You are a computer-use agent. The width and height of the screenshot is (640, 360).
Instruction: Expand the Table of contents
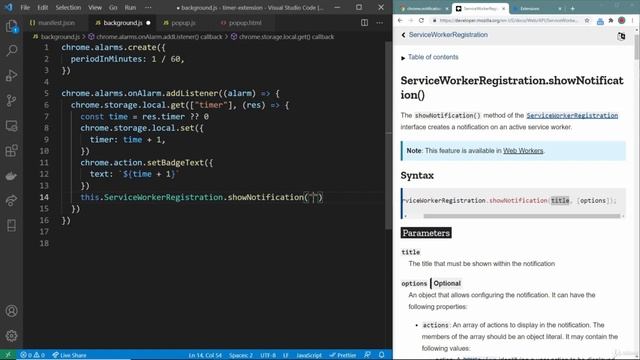[429, 57]
